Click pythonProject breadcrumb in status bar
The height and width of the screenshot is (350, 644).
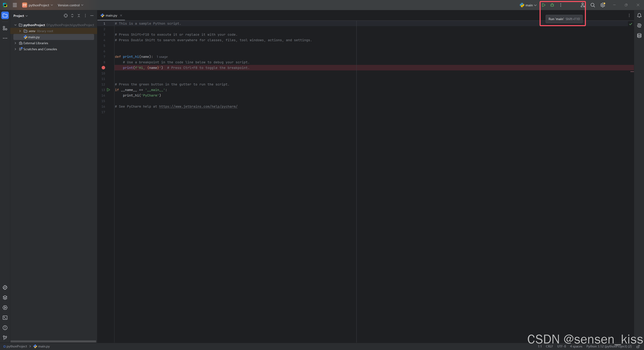click(15, 346)
